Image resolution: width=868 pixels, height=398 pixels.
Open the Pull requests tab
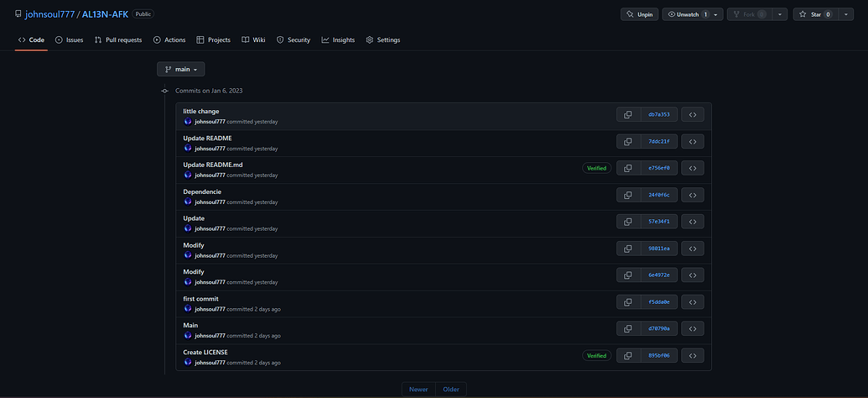point(118,39)
